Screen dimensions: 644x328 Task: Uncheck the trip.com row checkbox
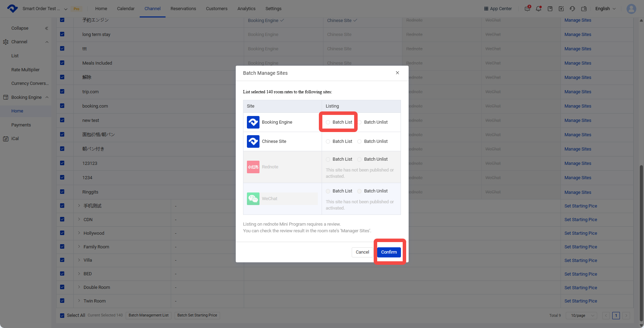62,92
